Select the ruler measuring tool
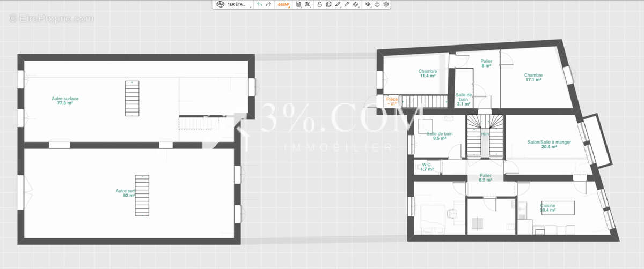The image size is (644, 269). [338, 4]
